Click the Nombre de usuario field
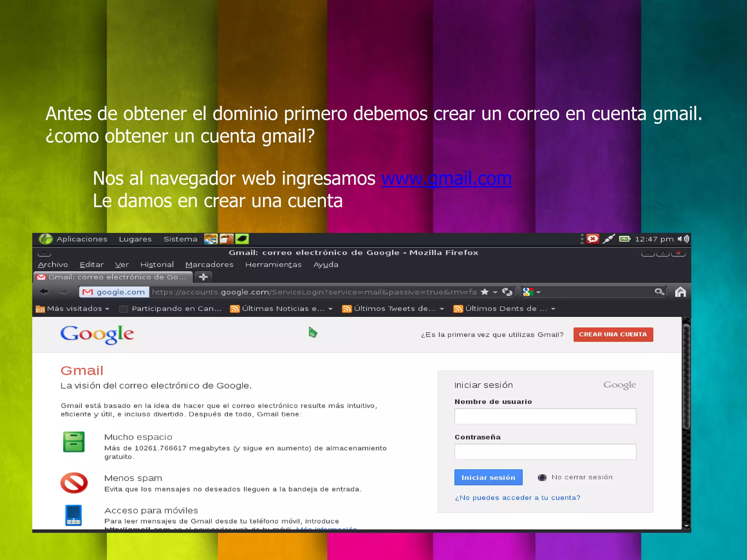747x560 pixels. (x=545, y=416)
